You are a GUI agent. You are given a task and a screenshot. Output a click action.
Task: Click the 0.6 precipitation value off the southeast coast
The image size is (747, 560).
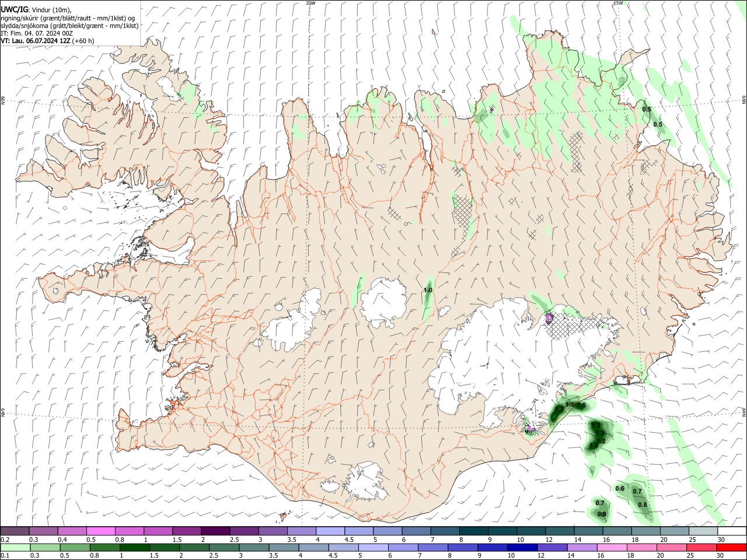(x=620, y=488)
